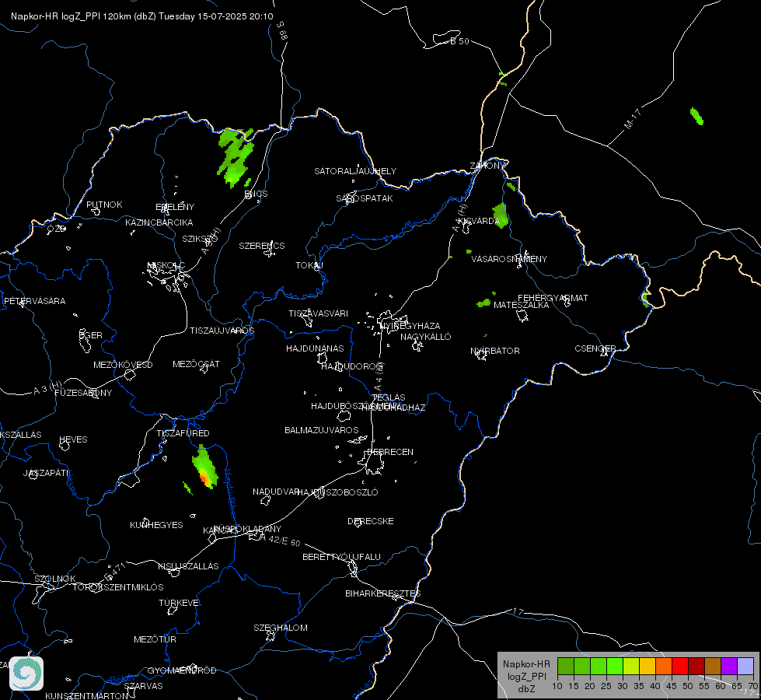Screen dimensions: 761x700
Task: Click the NYÍRBÁTOR label
Action: 495,351
